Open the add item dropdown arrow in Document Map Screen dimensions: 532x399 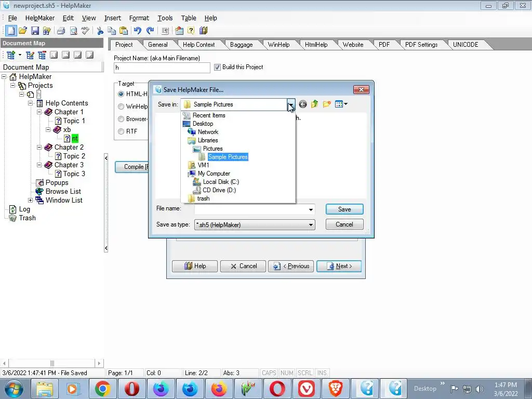coord(20,55)
